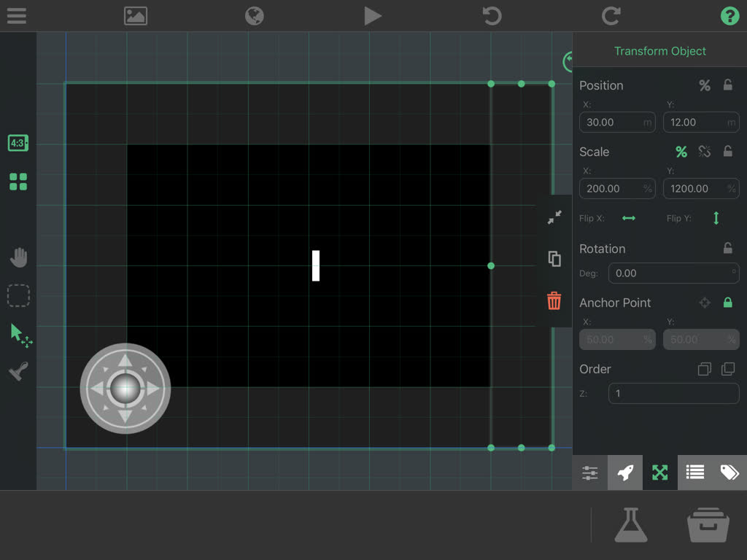Edit the Order Z field
Screen dimensions: 747x560
(x=673, y=393)
